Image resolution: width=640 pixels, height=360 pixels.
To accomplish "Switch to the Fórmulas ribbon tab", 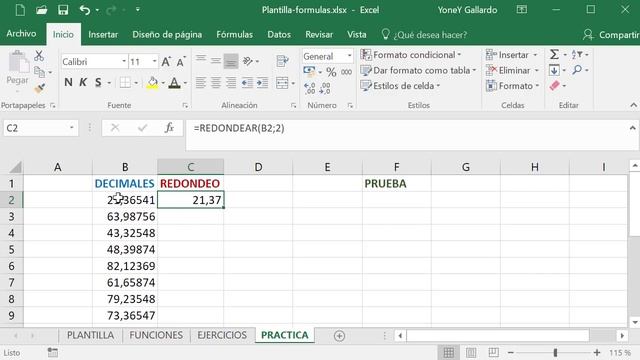I will pos(234,35).
